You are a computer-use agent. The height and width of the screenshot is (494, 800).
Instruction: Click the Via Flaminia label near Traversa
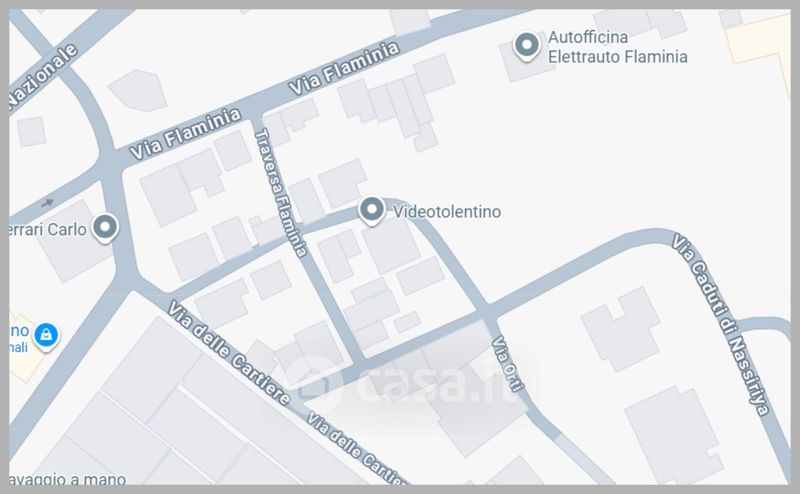tap(185, 134)
